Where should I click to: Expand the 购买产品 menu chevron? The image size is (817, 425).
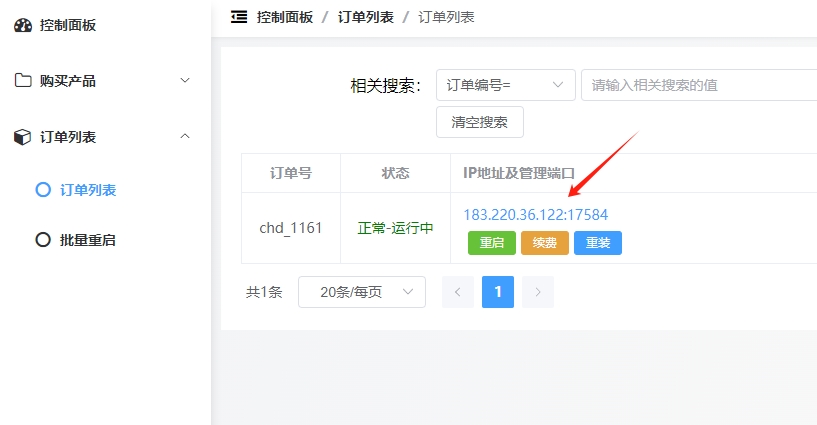pyautogui.click(x=184, y=80)
